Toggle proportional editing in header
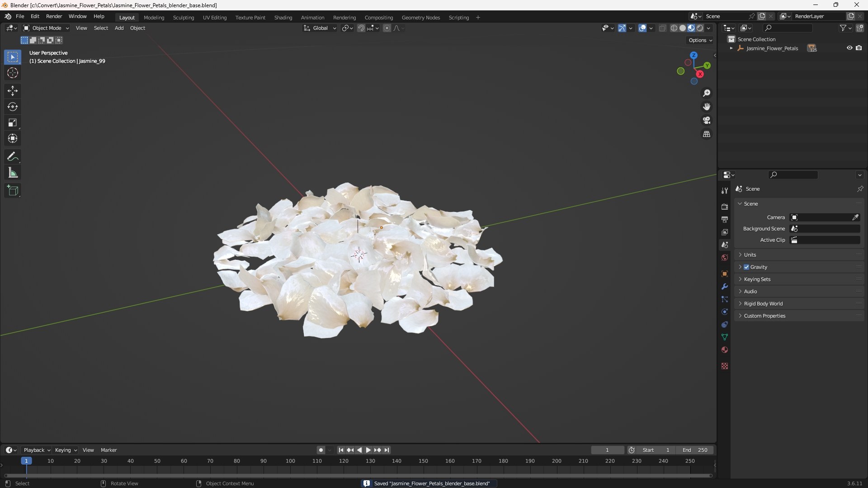868x488 pixels. click(x=387, y=28)
